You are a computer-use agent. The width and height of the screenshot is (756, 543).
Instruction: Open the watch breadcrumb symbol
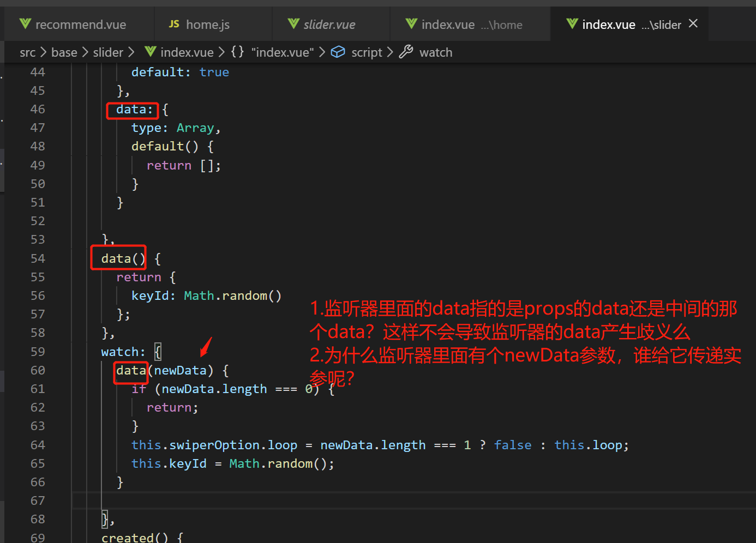click(x=436, y=52)
